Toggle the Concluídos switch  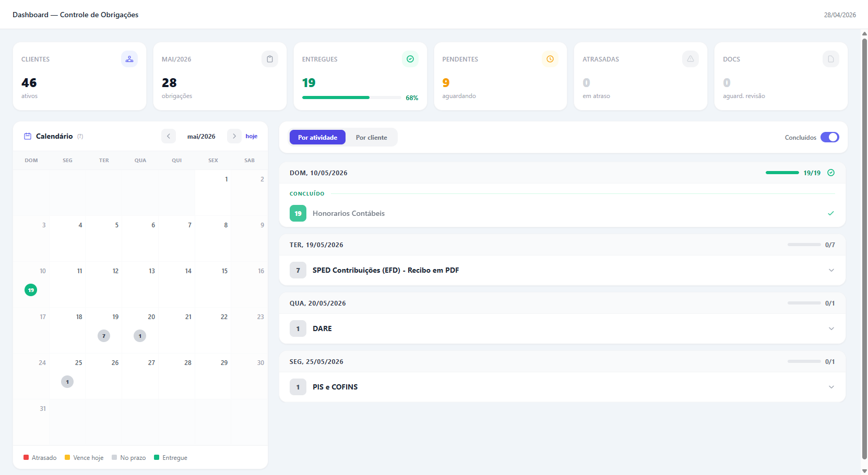[830, 137]
